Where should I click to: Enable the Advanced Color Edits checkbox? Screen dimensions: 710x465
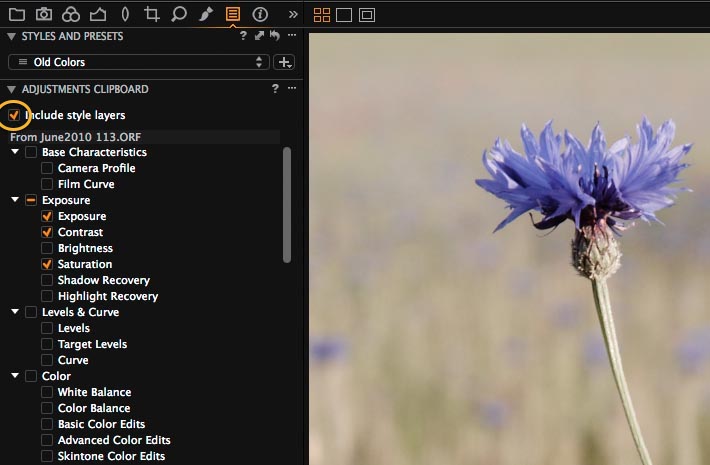pyautogui.click(x=47, y=440)
